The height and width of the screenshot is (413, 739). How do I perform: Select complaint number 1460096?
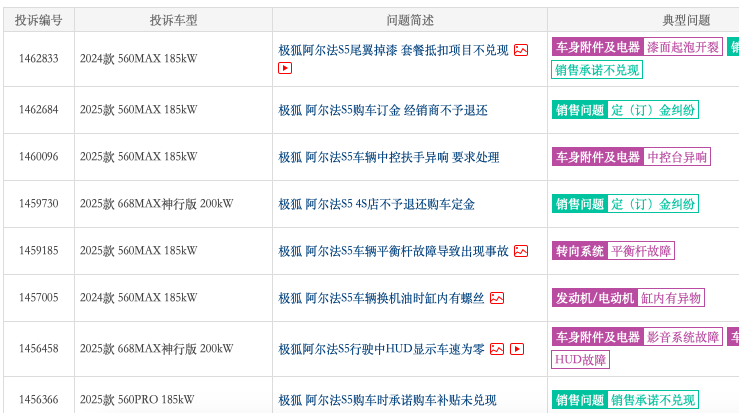[x=39, y=157]
